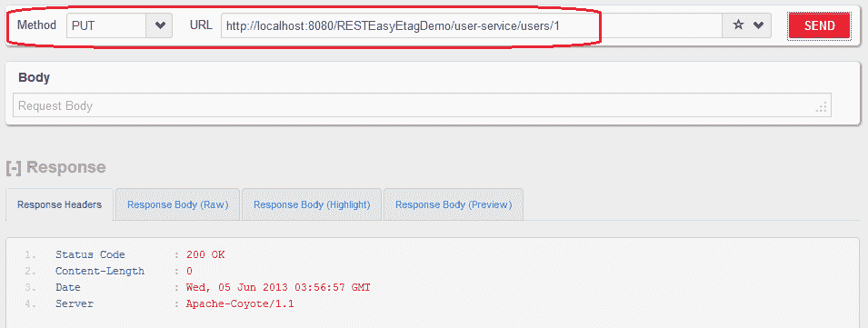
Task: Open the HTTP Method dropdown arrow
Action: (159, 25)
